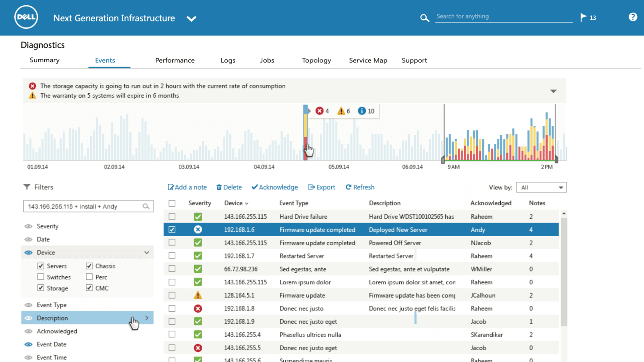Click the Export icon above the events table
The height and width of the screenshot is (362, 644).
pos(311,187)
